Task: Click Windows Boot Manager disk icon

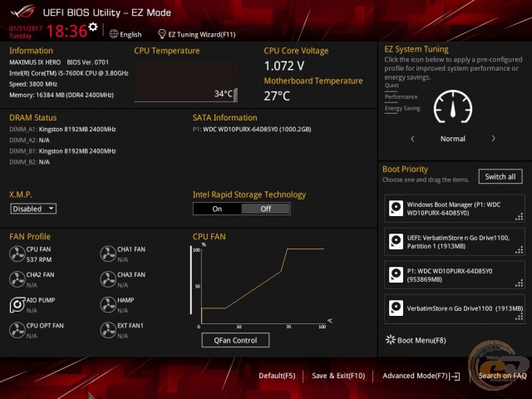Action: [x=396, y=209]
